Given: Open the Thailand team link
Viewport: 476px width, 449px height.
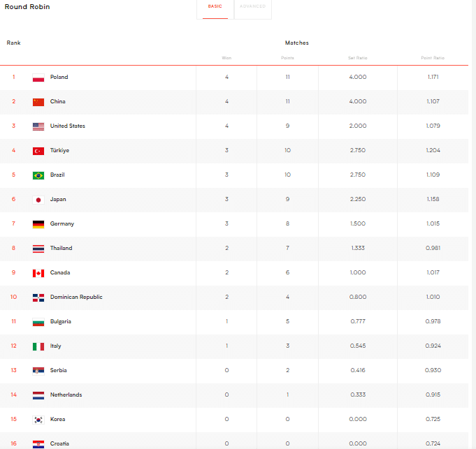Looking at the screenshot, I should coord(61,249).
